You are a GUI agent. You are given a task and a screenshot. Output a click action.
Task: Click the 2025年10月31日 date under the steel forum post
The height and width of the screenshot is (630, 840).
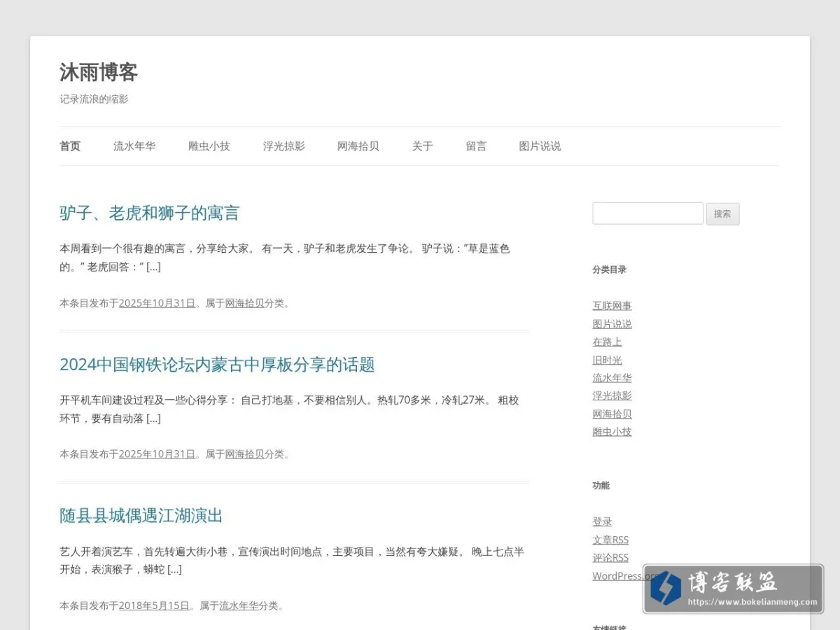157,454
